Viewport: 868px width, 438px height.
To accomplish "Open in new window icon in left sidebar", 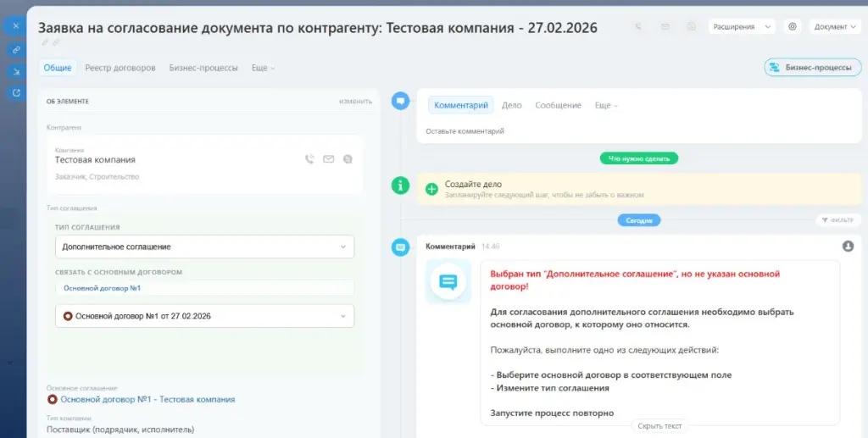I will (15, 92).
